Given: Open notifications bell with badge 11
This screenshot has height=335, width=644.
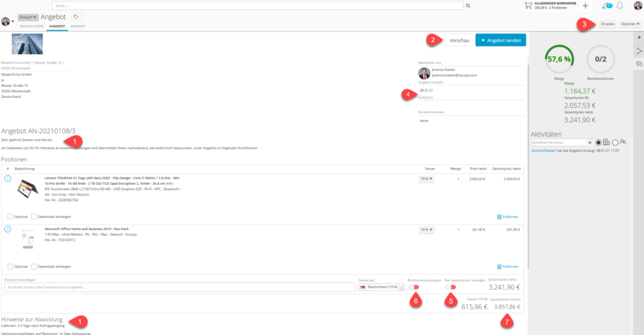Looking at the screenshot, I should pyautogui.click(x=607, y=6).
